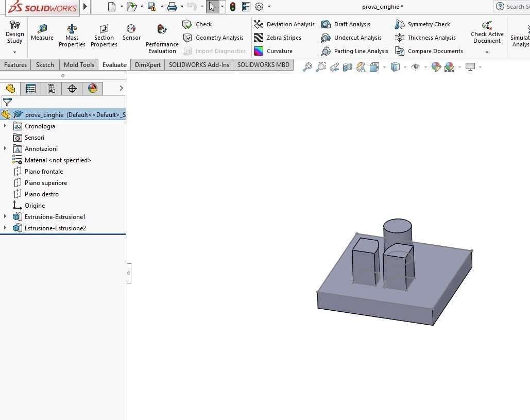
Task: Click Check Active Document
Action: pyautogui.click(x=487, y=32)
